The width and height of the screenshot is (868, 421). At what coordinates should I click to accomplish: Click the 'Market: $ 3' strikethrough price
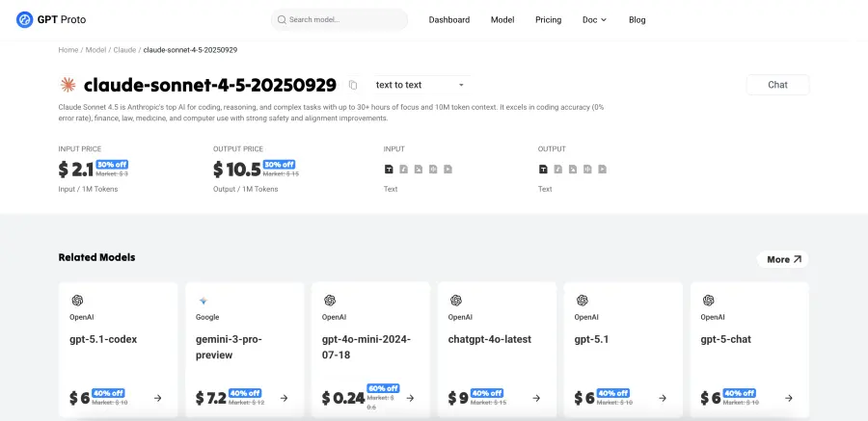pos(112,173)
